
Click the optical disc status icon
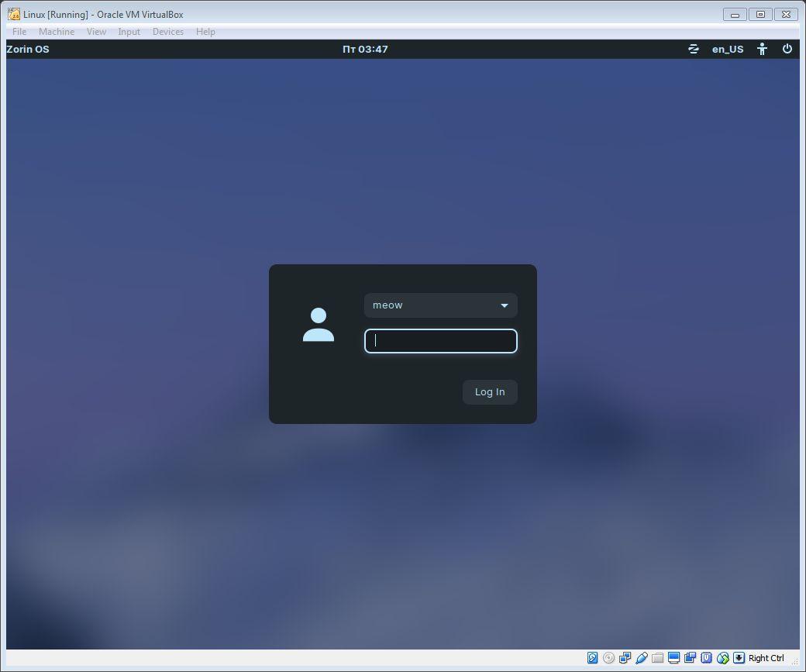pyautogui.click(x=608, y=658)
